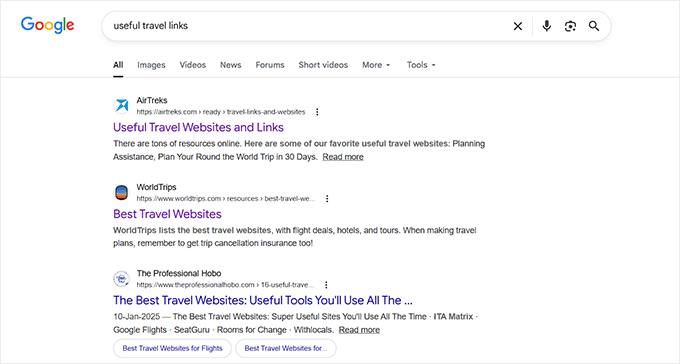Go to the Short videos tab
This screenshot has width=680, height=364.
click(x=323, y=65)
